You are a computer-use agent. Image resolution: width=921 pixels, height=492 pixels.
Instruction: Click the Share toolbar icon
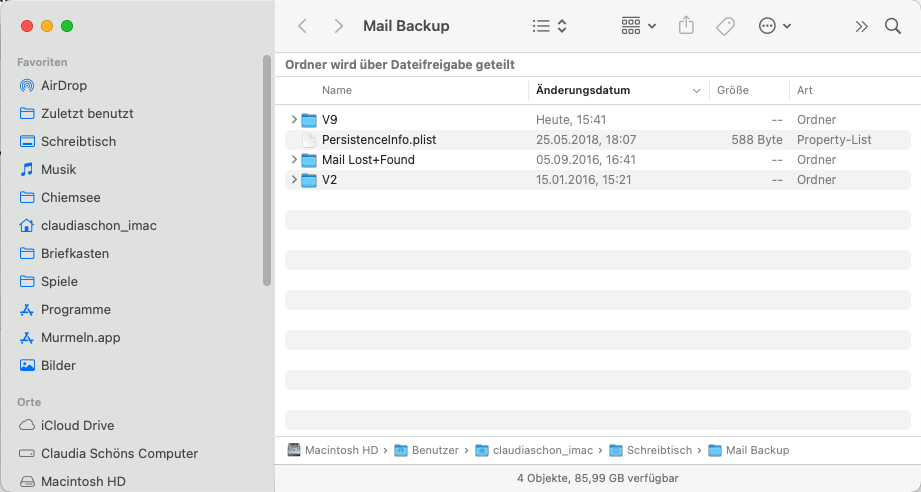[x=686, y=26]
